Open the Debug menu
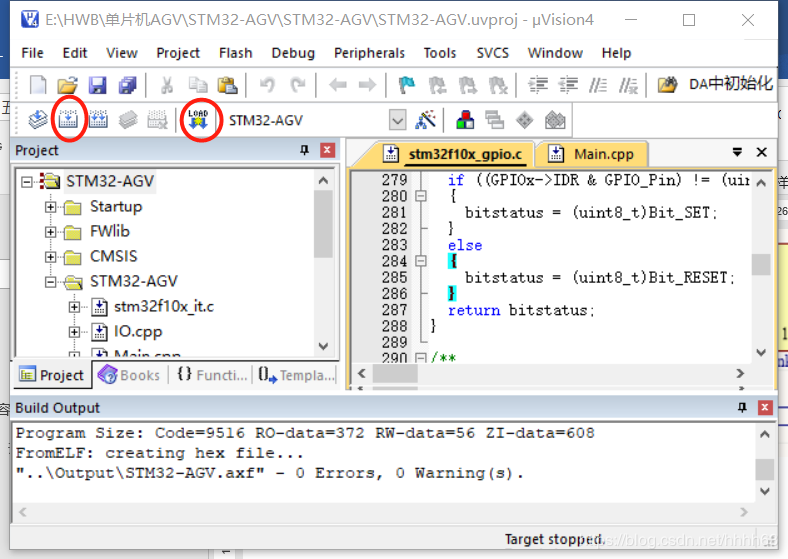788x559 pixels. pyautogui.click(x=293, y=53)
